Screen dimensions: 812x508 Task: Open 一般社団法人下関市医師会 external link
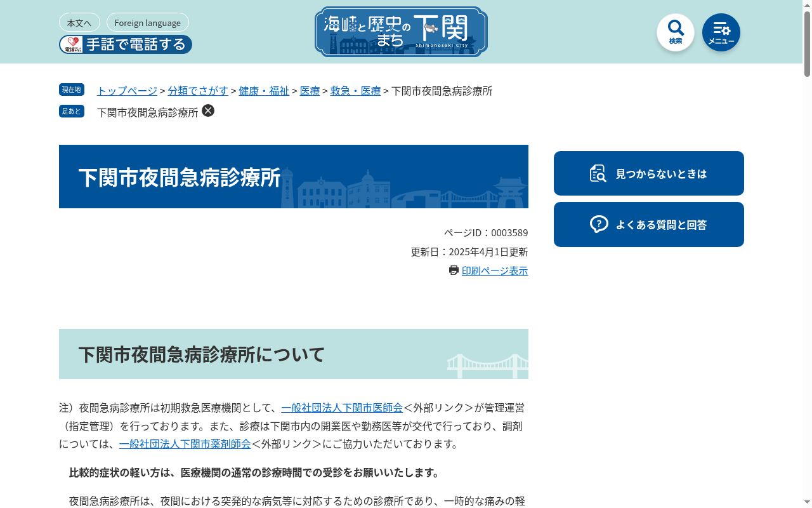coord(342,408)
